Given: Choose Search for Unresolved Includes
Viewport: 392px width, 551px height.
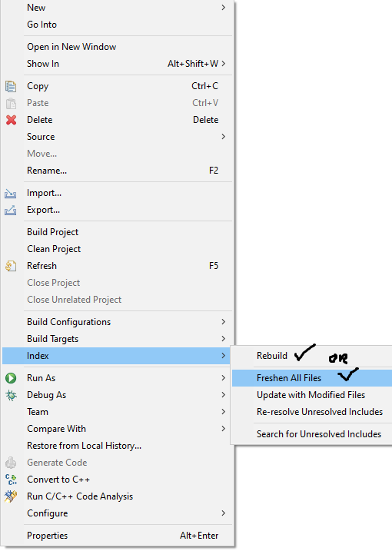Looking at the screenshot, I should coord(319,434).
